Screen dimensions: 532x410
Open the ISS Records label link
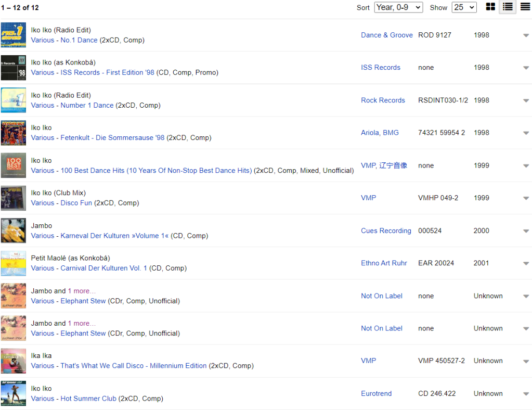click(380, 68)
